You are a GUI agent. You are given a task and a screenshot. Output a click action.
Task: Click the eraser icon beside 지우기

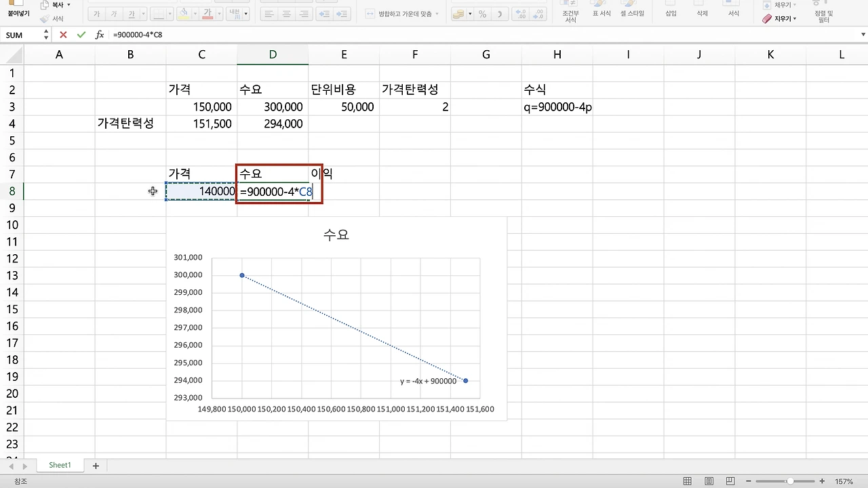point(767,19)
